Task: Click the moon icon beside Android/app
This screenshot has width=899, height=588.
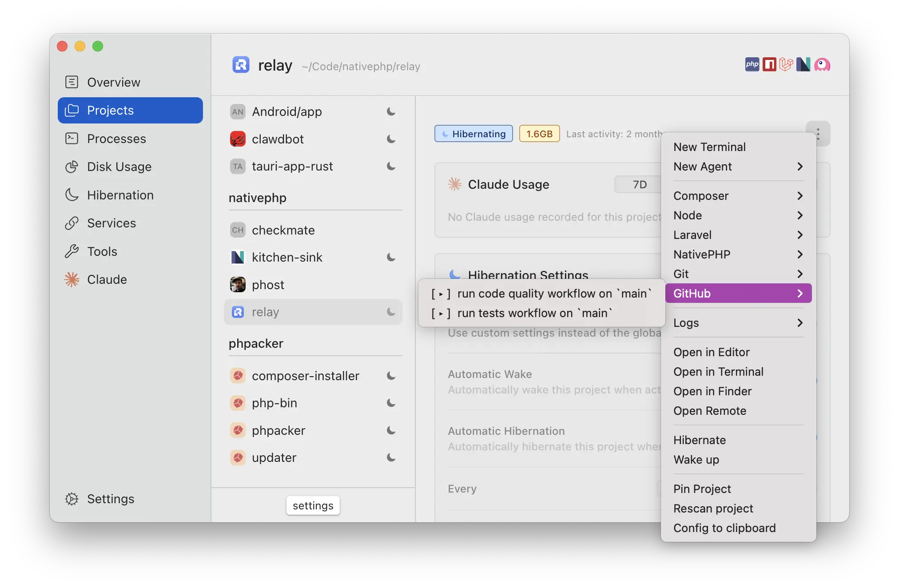Action: [x=391, y=111]
